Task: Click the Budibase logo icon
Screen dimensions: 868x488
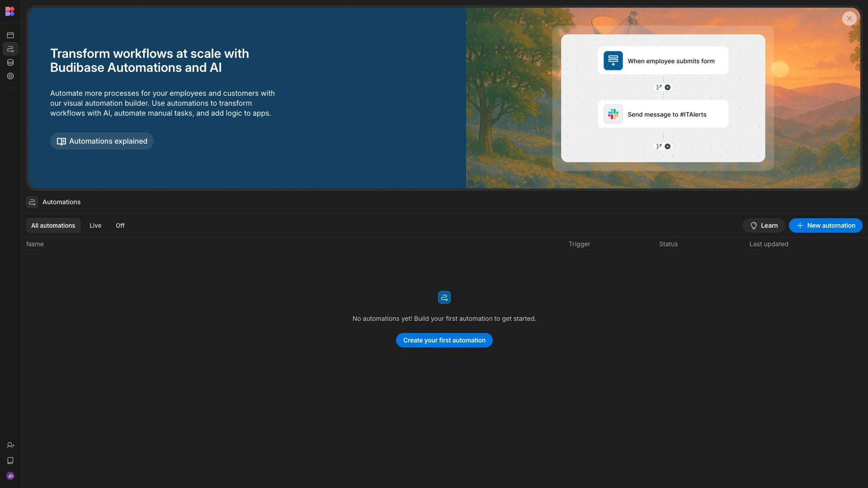Action: pos(10,11)
